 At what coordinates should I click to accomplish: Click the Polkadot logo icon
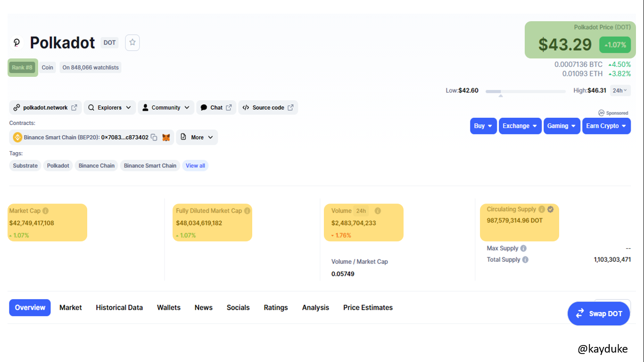tap(17, 43)
